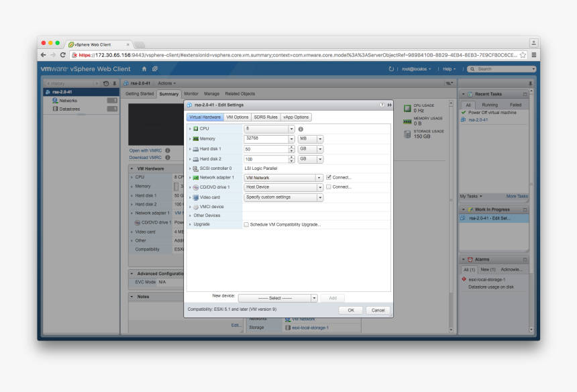Click the info icon beside Open with VMRC
577x392 pixels.
[x=168, y=150]
